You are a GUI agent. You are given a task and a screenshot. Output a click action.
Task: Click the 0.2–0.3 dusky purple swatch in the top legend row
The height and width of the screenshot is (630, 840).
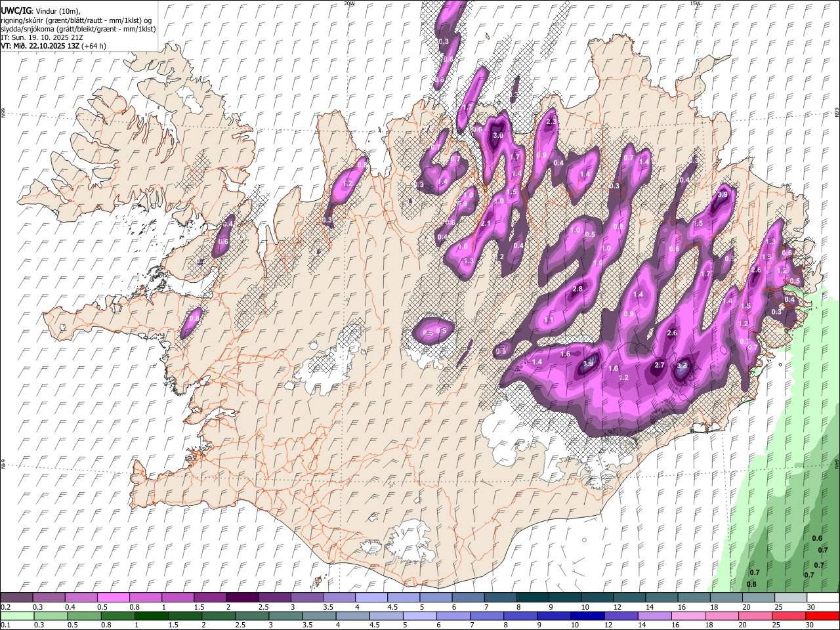pos(17,598)
